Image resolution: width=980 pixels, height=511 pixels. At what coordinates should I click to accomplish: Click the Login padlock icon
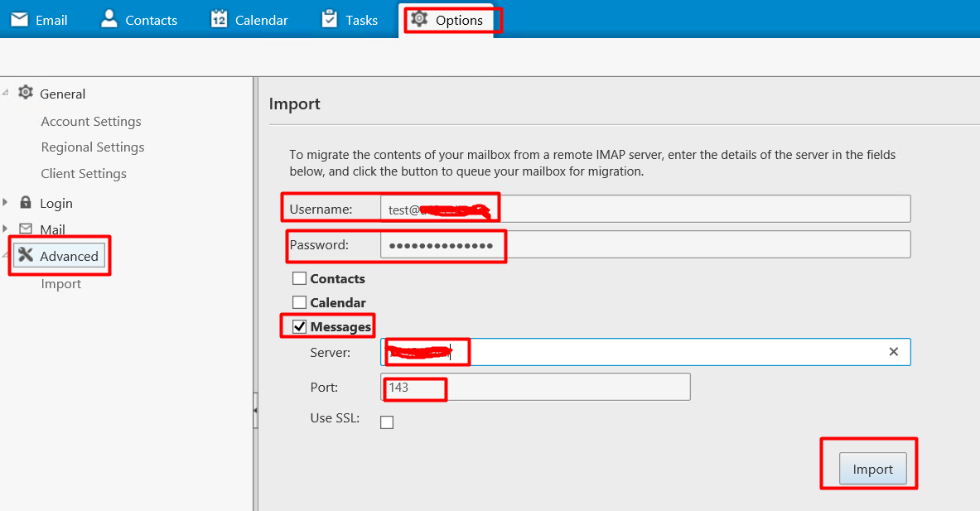[26, 202]
